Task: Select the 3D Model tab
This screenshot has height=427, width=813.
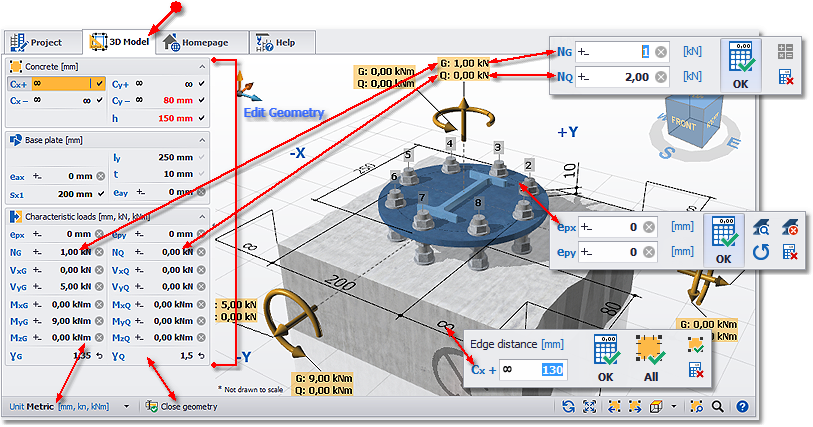Action: 120,42
